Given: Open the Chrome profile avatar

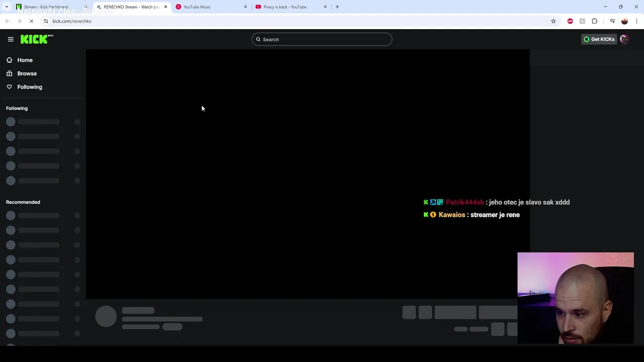Looking at the screenshot, I should pos(624,21).
